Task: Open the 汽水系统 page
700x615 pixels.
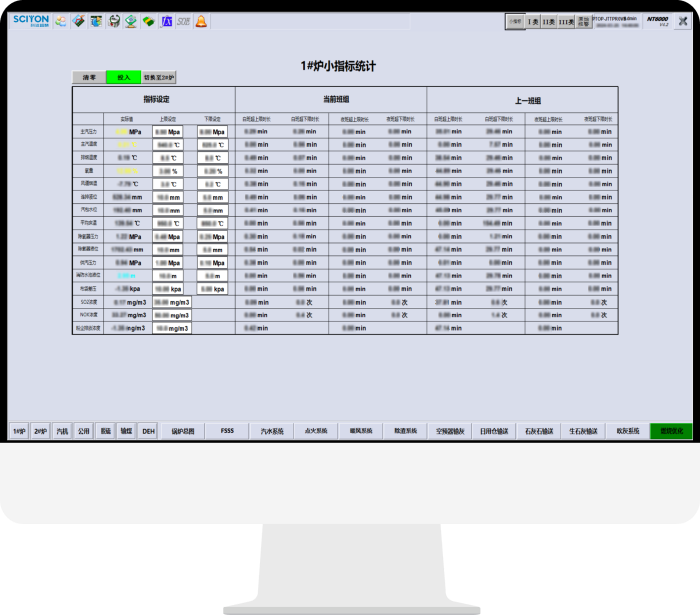Action: coord(272,431)
